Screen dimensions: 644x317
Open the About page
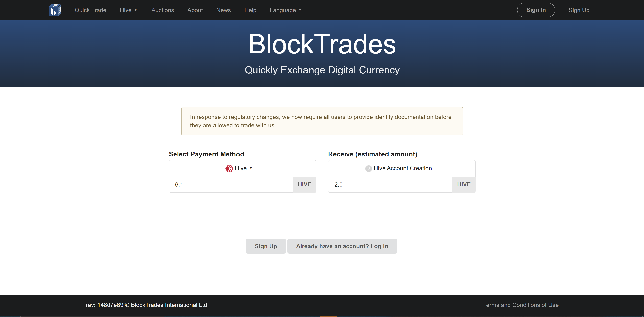pos(195,10)
